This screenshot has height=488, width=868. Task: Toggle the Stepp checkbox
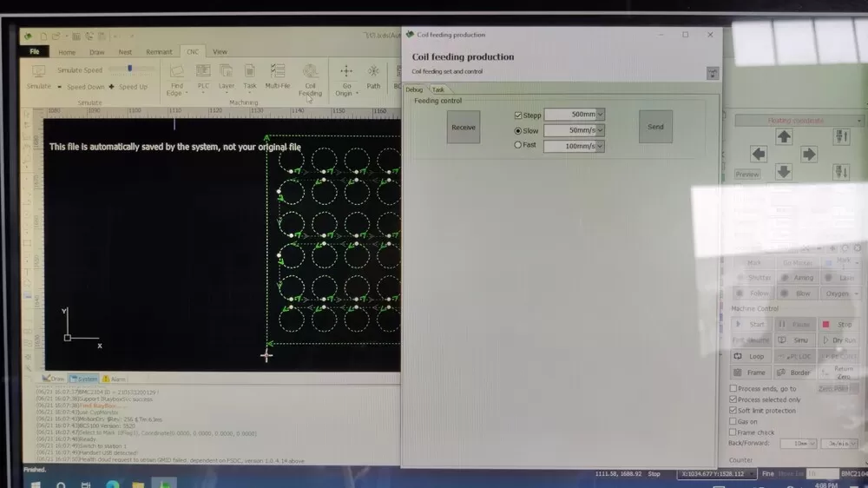518,115
